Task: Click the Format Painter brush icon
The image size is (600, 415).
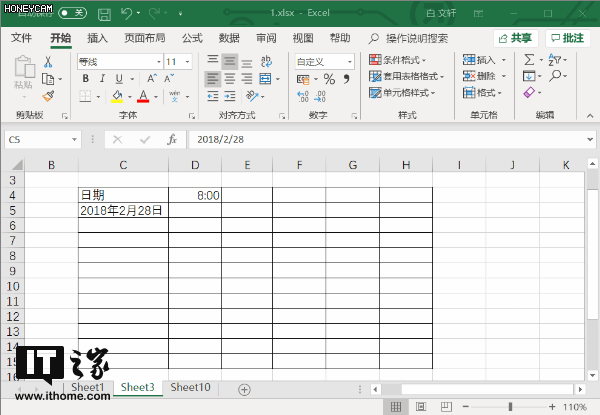Action: [48, 96]
